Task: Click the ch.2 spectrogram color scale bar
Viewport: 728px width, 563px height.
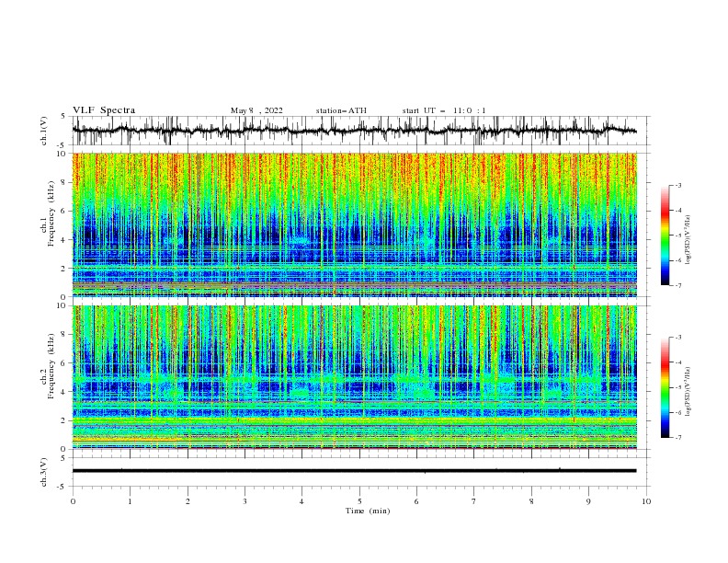Action: click(x=665, y=387)
